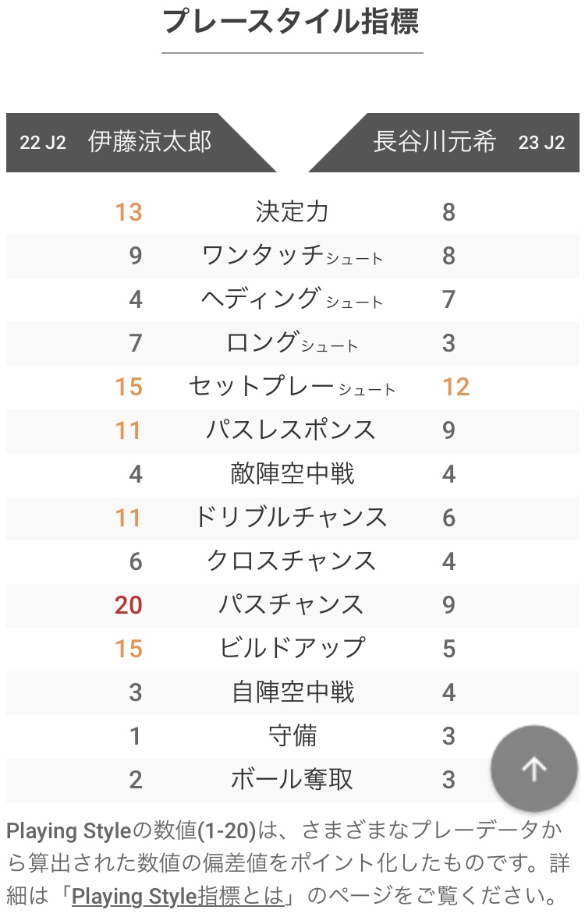
Task: Click the ボール奪取 row label
Action: point(292,779)
